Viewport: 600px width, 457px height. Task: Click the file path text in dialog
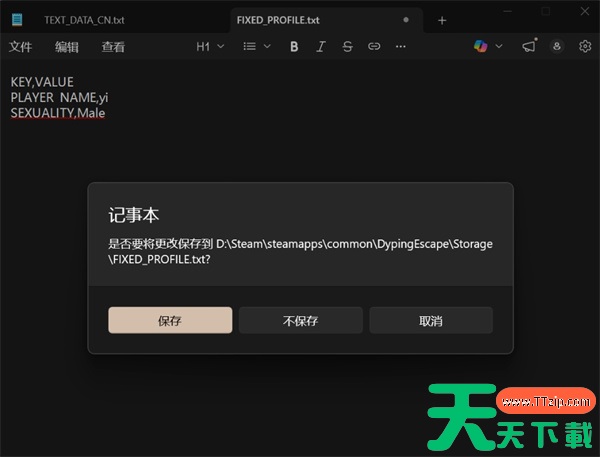tap(300, 251)
